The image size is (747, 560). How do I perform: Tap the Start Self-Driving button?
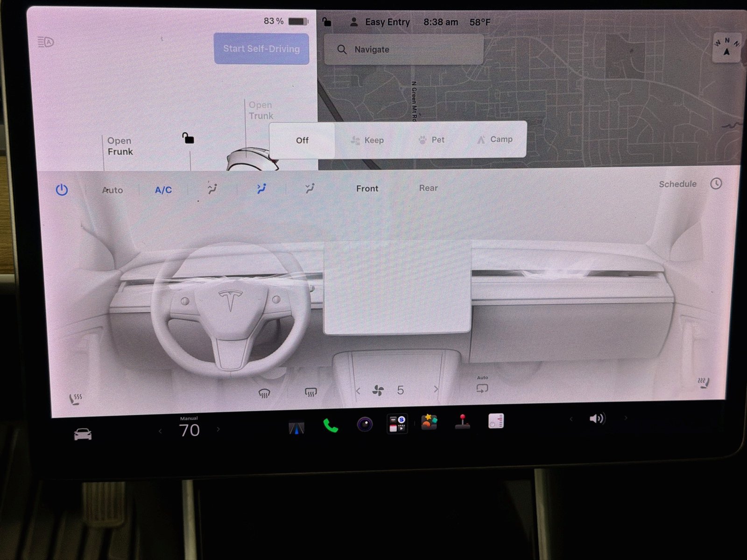(261, 49)
